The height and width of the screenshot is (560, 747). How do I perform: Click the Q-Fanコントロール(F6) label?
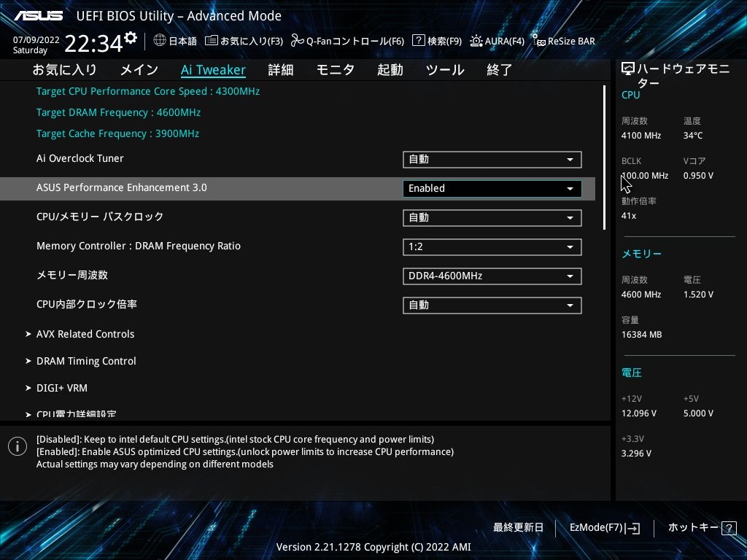pyautogui.click(x=355, y=41)
